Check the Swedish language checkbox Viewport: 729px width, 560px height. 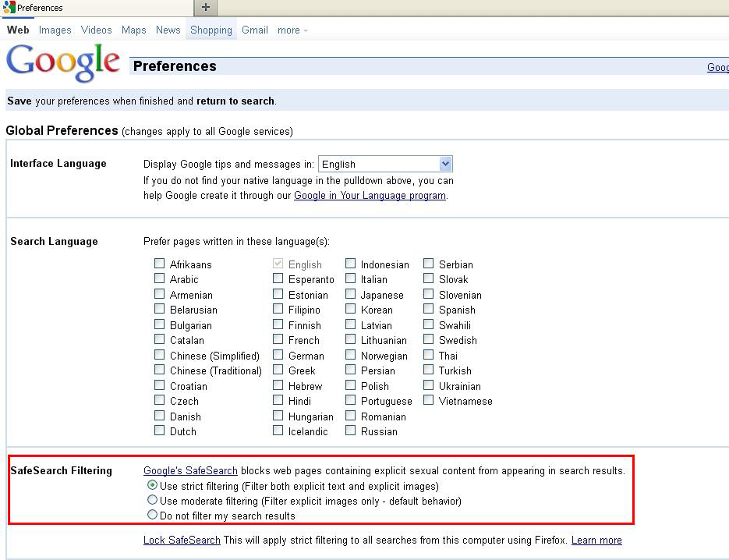(429, 339)
